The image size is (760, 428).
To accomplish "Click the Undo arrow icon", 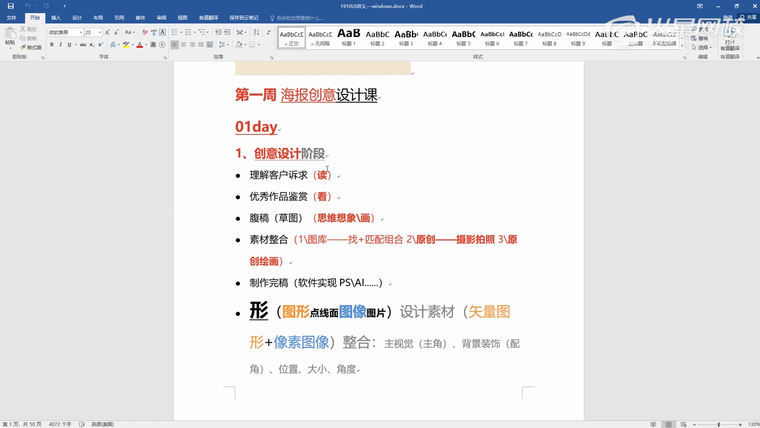I will click(28, 6).
